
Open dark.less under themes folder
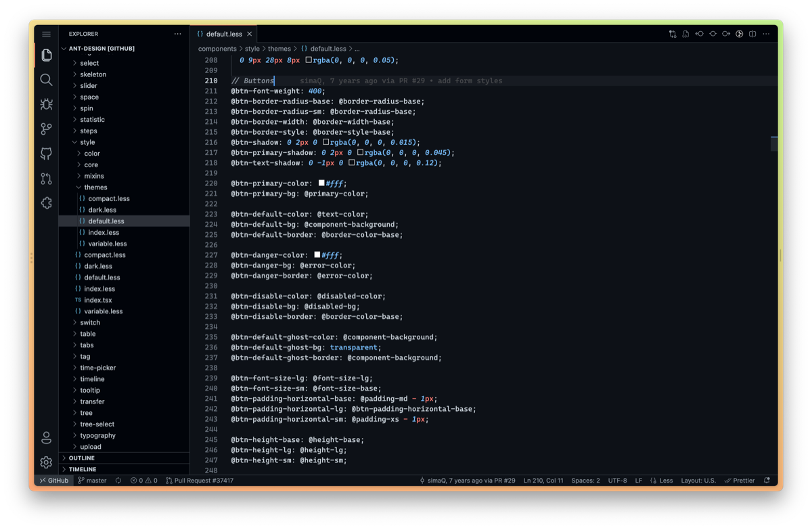pos(124,210)
